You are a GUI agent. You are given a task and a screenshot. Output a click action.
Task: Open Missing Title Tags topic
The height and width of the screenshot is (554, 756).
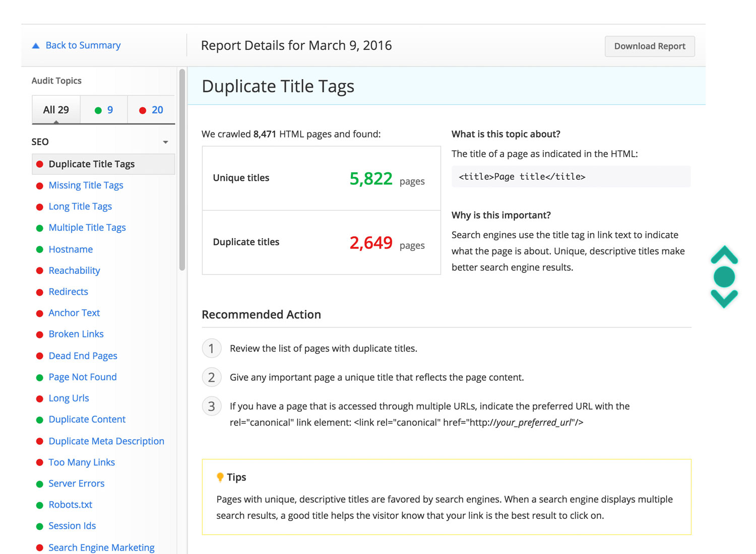[x=86, y=185]
